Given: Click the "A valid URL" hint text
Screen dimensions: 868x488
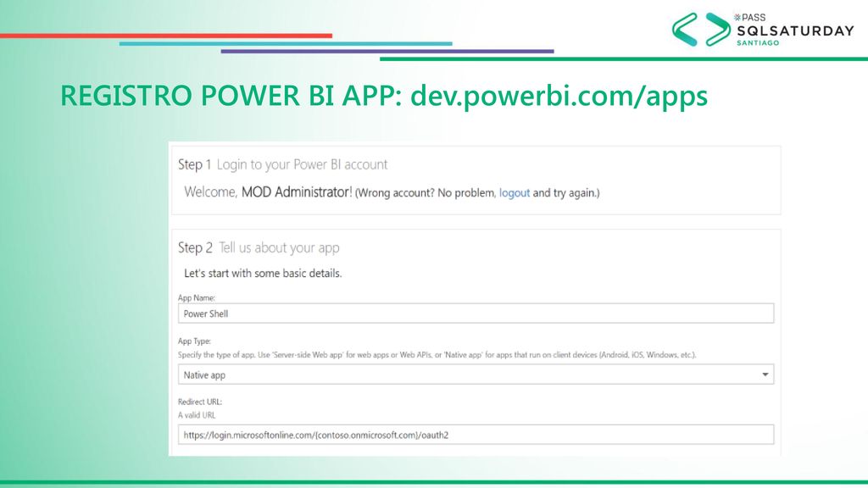Looking at the screenshot, I should click(197, 415).
